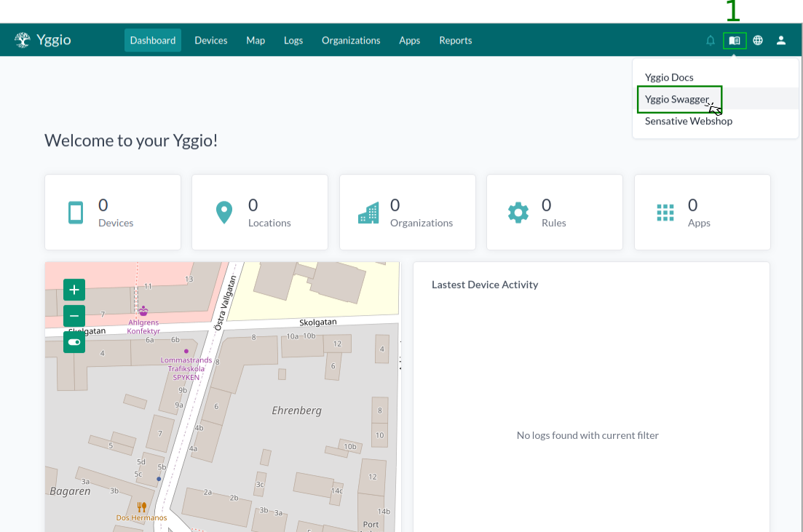Click the Bagaren area label

tap(70, 491)
